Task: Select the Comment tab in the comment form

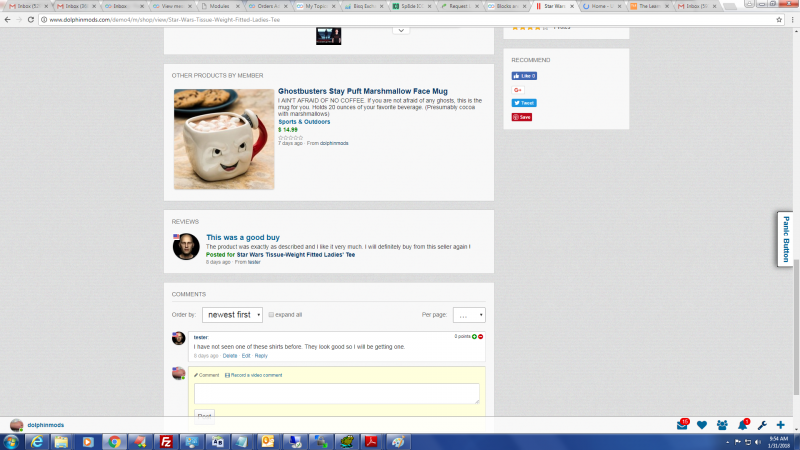Action: click(x=207, y=376)
